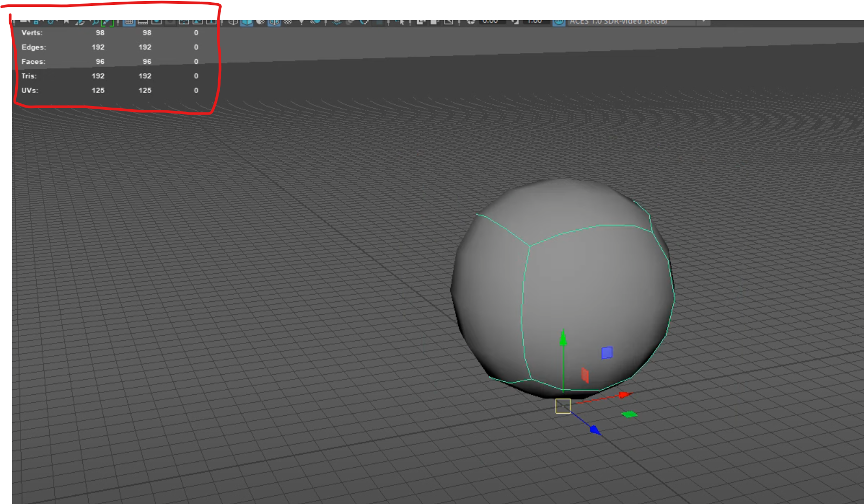Click the red X-axis manipulator arrow
The width and height of the screenshot is (864, 504).
point(626,395)
